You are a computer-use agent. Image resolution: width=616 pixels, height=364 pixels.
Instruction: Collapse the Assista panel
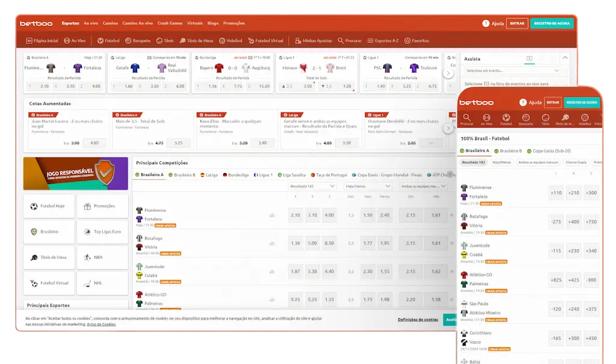click(565, 58)
